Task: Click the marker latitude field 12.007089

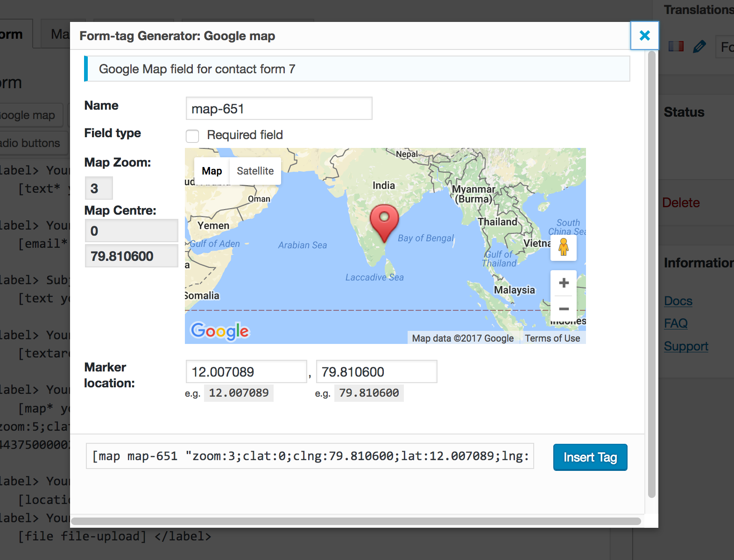Action: [x=246, y=371]
